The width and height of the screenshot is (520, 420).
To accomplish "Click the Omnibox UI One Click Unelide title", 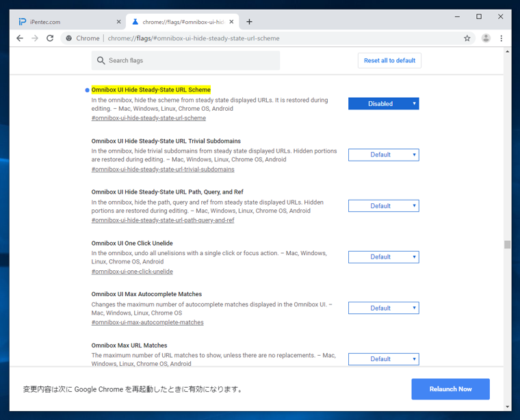I will (132, 244).
